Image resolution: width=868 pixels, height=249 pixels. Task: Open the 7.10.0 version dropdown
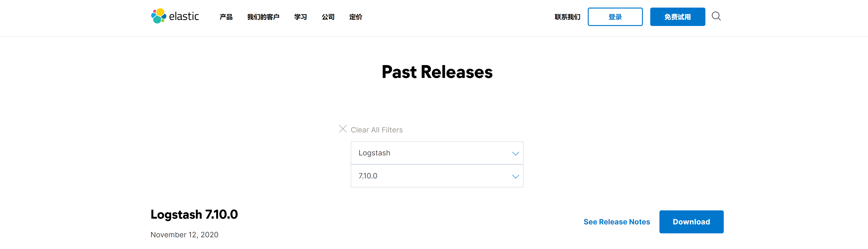point(437,176)
